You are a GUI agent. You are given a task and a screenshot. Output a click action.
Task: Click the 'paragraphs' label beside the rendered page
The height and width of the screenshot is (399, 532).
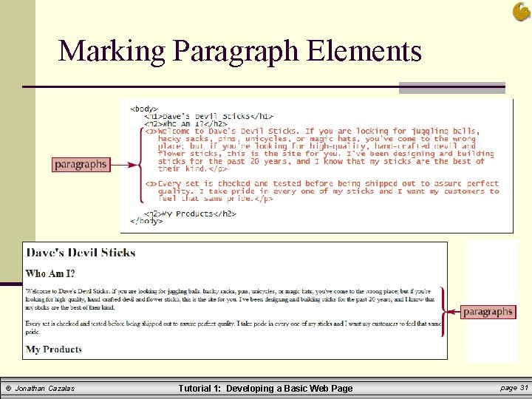point(488,312)
